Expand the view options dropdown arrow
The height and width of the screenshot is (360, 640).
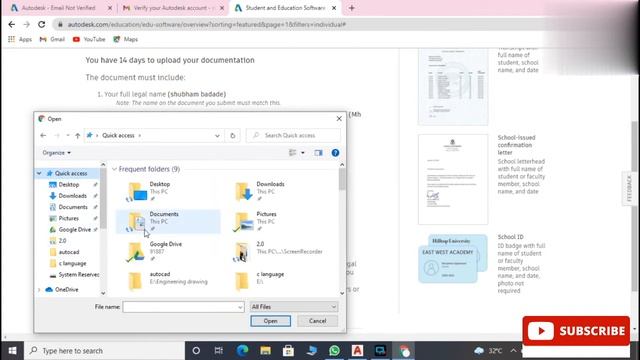pyautogui.click(x=303, y=153)
